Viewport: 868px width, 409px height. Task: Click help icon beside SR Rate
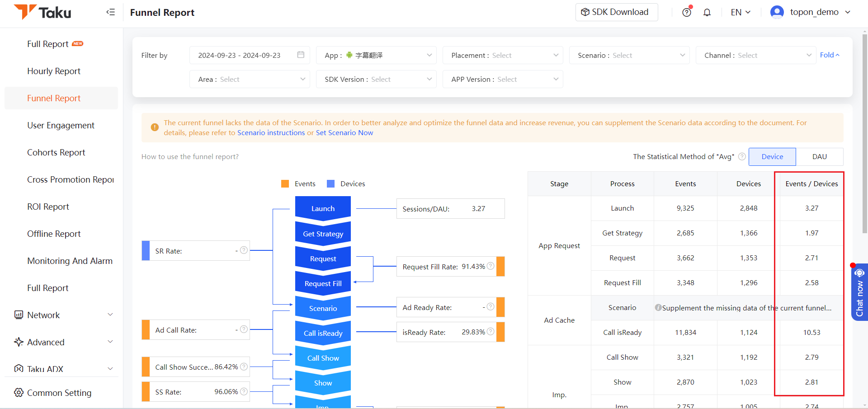click(244, 250)
